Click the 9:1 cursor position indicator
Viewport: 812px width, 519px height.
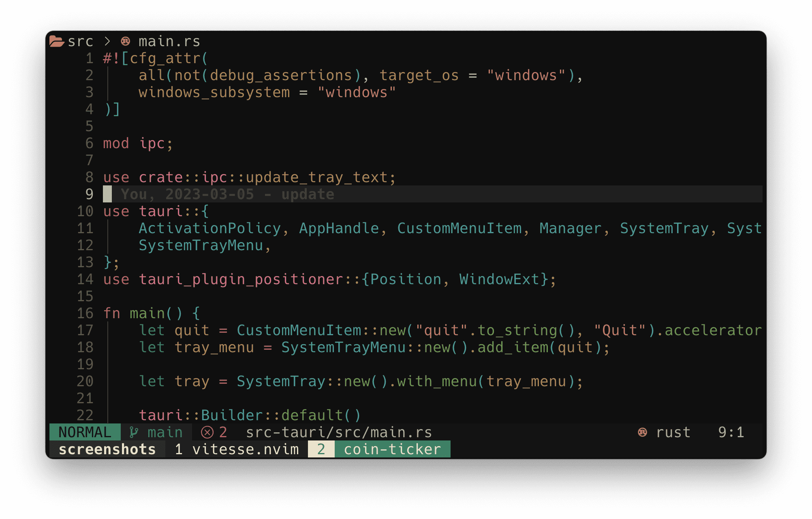(731, 432)
